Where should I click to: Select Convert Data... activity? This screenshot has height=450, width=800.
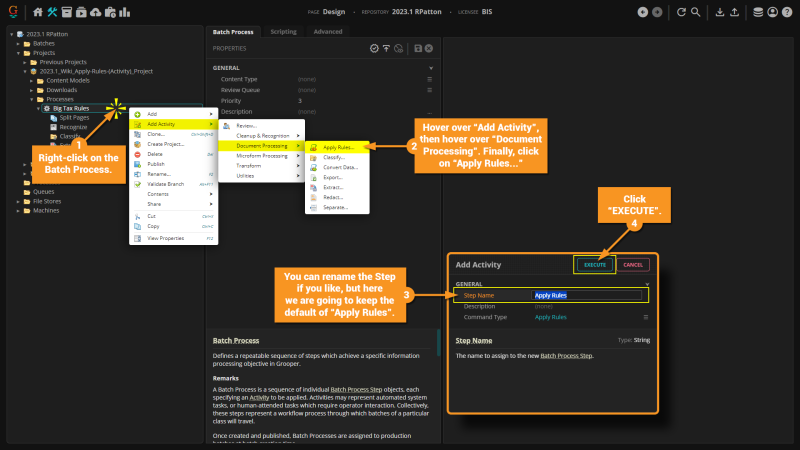point(337,167)
